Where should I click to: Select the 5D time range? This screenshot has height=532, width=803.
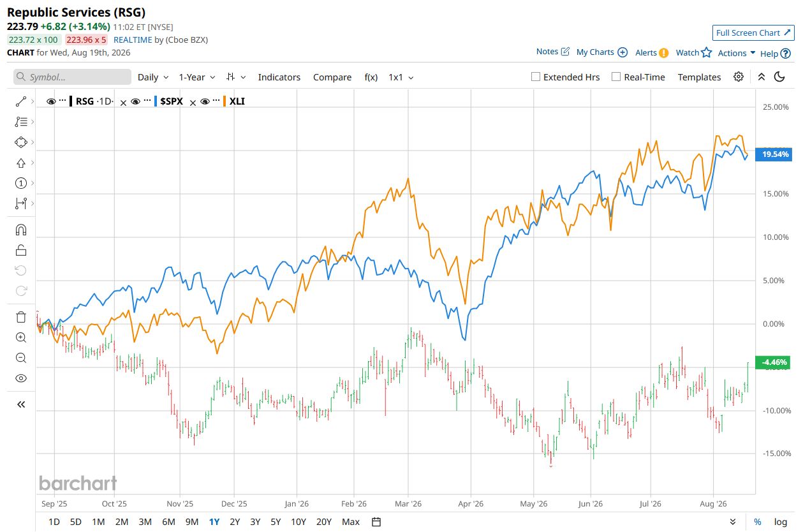(75, 522)
